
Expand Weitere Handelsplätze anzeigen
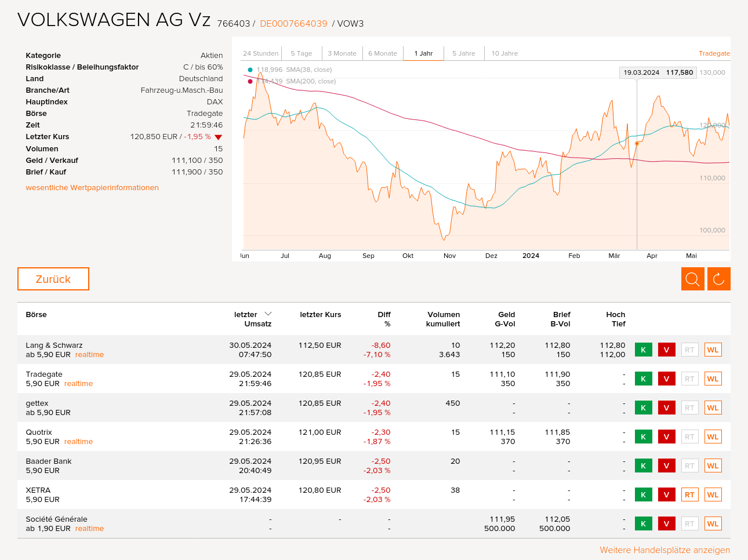(x=665, y=550)
